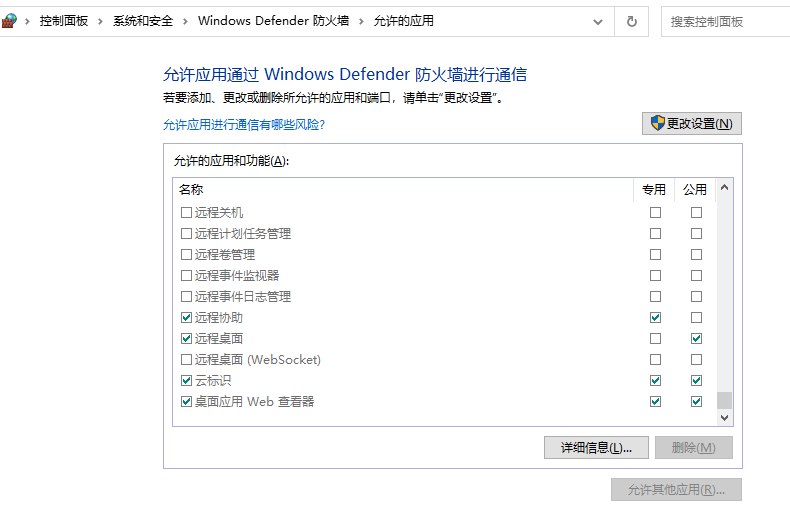The width and height of the screenshot is (790, 519).
Task: Check 专用 checkbox for 远程关机
Action: (655, 213)
